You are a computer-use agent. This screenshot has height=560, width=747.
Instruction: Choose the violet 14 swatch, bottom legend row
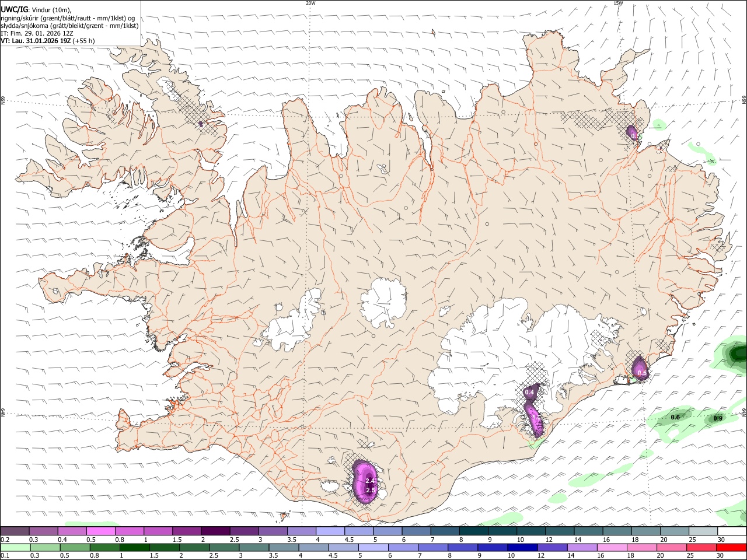[582, 547]
